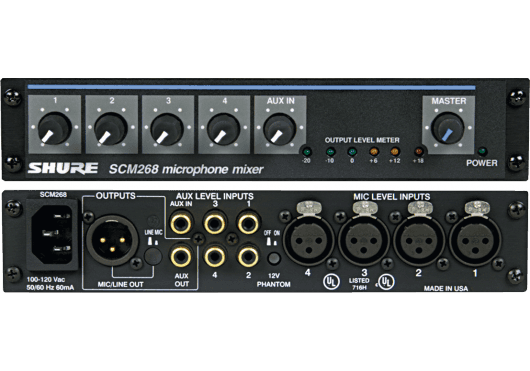This screenshot has height=371, width=530.
Task: Click the channel 4 gain knob
Action: click(224, 129)
